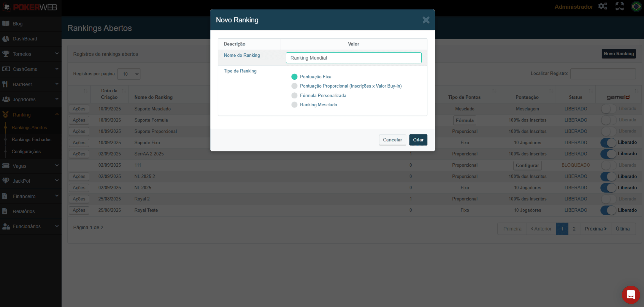The image size is (644, 307).
Task: Click the Brazil flag language icon
Action: [x=636, y=6]
